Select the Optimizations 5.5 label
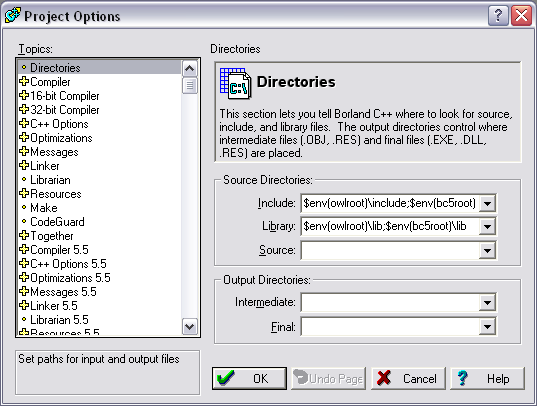Image resolution: width=537 pixels, height=406 pixels. 70,278
